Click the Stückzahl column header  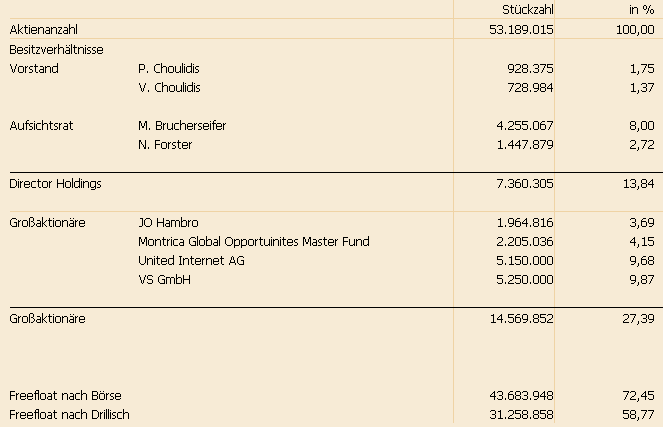[x=528, y=9]
